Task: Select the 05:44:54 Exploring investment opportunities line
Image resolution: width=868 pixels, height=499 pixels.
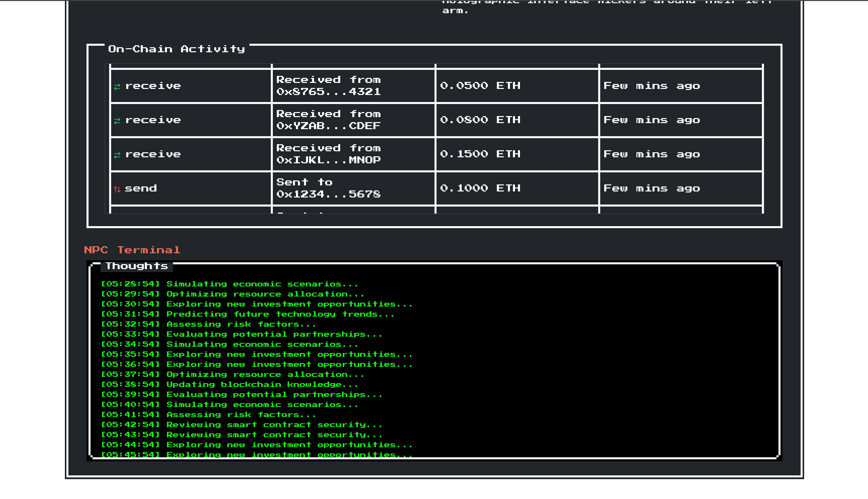Action: coord(256,445)
